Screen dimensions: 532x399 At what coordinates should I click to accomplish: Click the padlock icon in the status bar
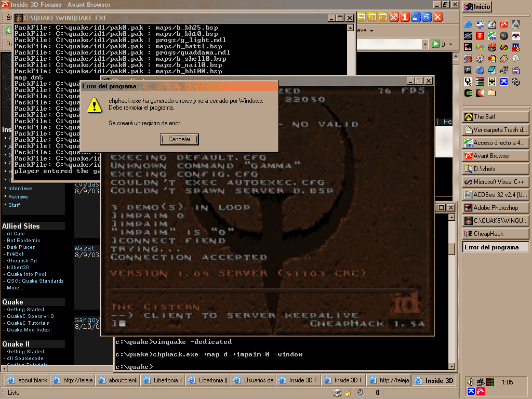coord(349,393)
